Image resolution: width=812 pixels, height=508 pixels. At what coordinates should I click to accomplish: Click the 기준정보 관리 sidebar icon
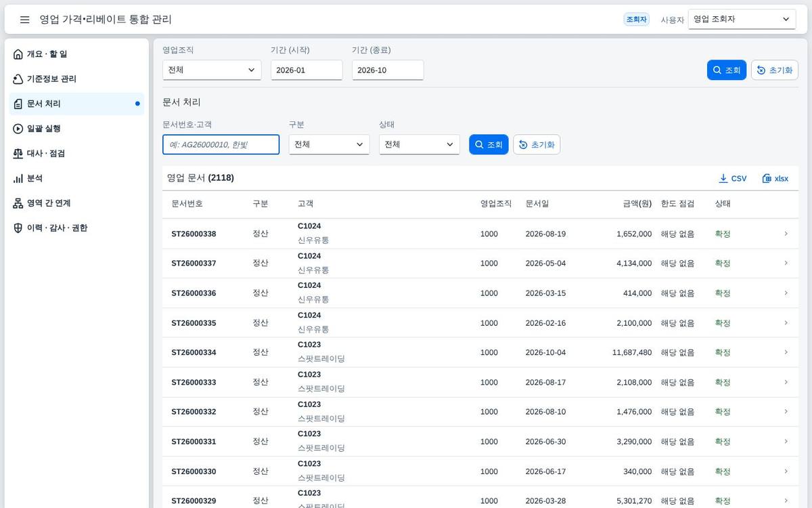click(x=18, y=79)
